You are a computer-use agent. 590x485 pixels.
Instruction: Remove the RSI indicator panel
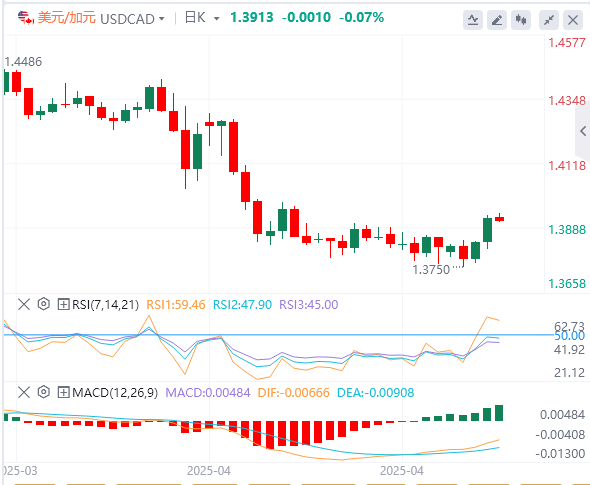coord(24,304)
